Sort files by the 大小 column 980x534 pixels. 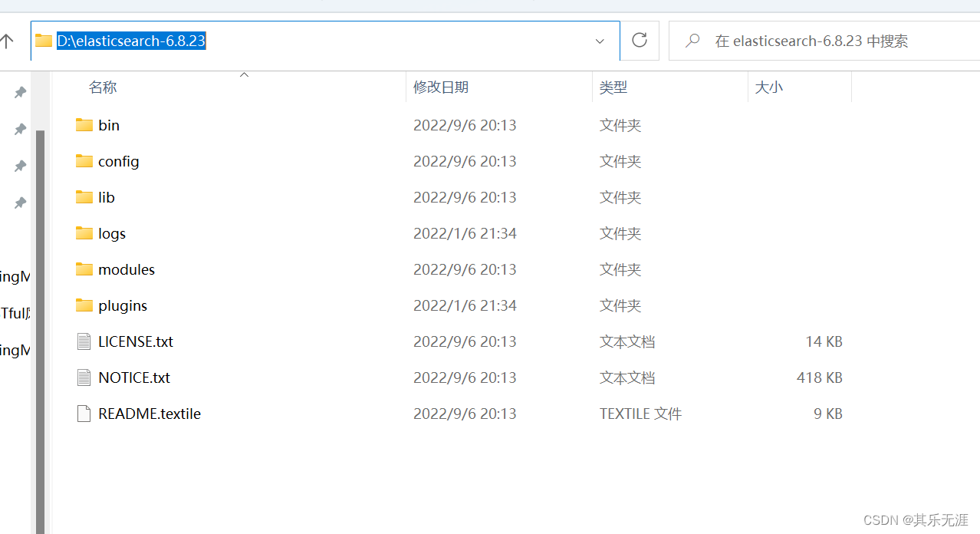pyautogui.click(x=768, y=87)
